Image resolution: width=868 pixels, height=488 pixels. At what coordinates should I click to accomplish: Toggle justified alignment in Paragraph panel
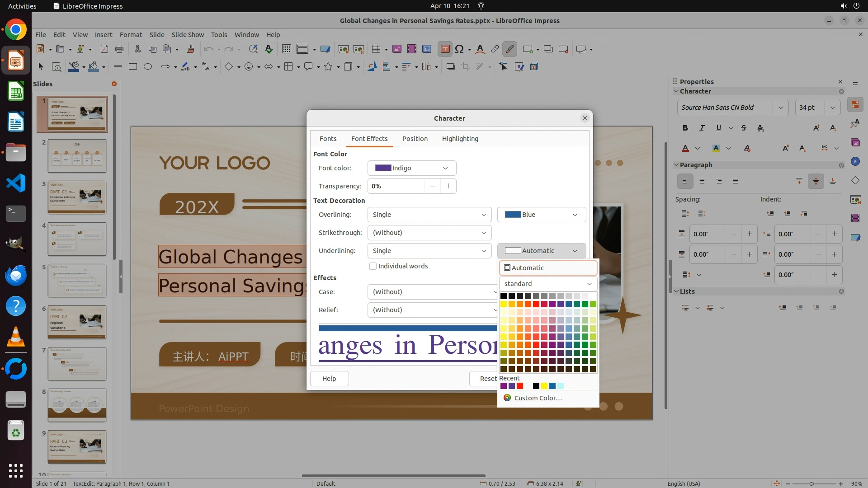(736, 181)
